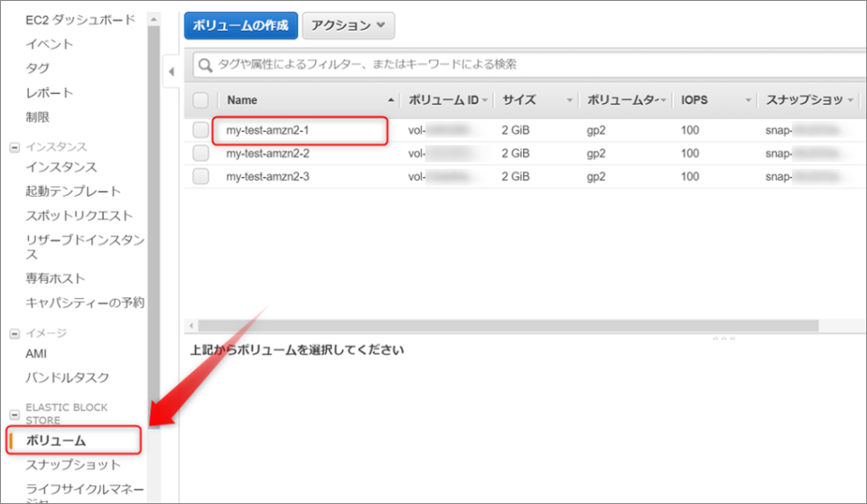Open スポットリクエスト in sidebar
The image size is (867, 504).
(x=79, y=216)
